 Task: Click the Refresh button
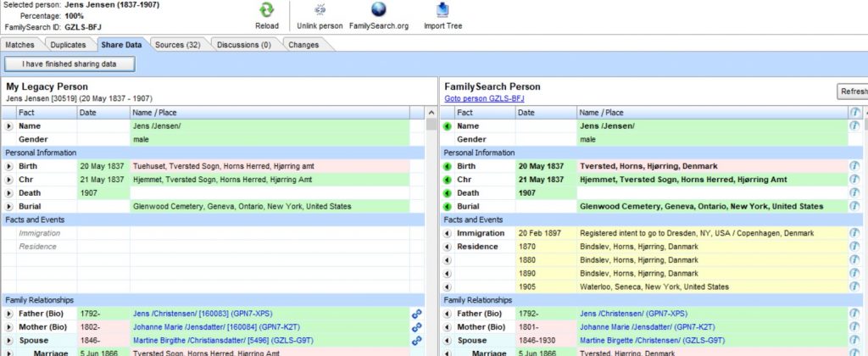click(853, 92)
